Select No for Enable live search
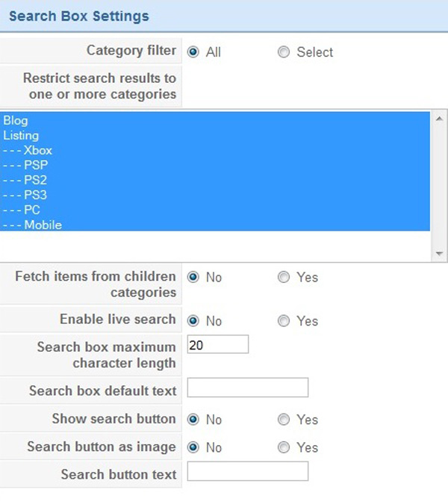The height and width of the screenshot is (501, 448). [x=193, y=321]
